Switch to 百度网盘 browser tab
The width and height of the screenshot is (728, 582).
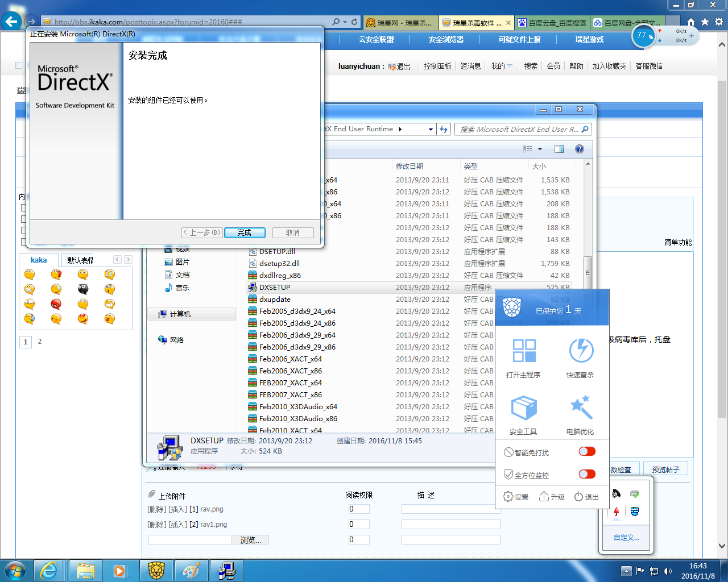628,23
